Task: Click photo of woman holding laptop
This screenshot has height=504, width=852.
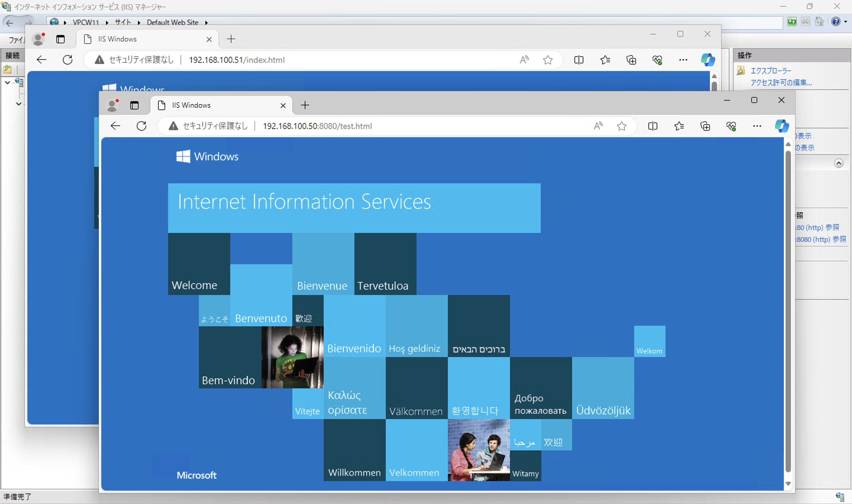Action: [x=292, y=357]
